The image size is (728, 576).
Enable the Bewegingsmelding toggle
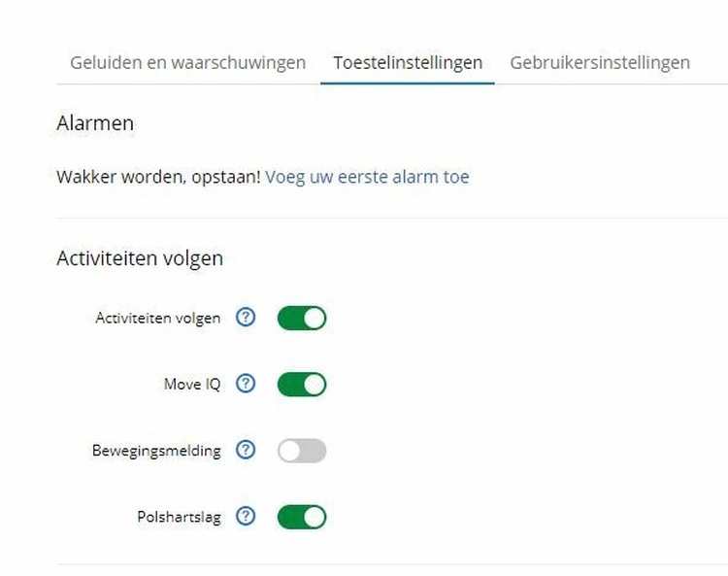(302, 450)
